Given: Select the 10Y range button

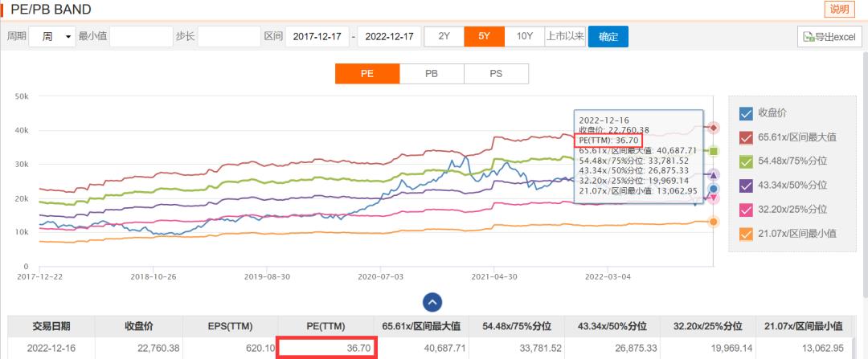Looking at the screenshot, I should (x=524, y=36).
